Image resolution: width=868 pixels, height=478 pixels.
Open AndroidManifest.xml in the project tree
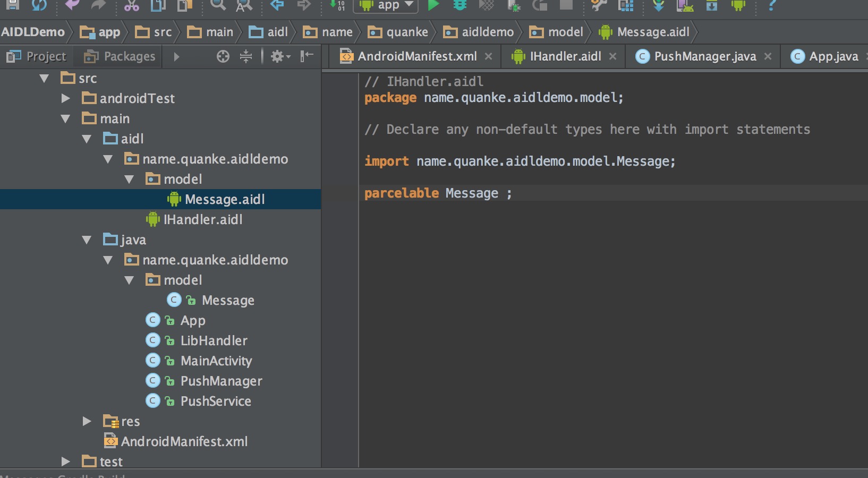pyautogui.click(x=184, y=441)
